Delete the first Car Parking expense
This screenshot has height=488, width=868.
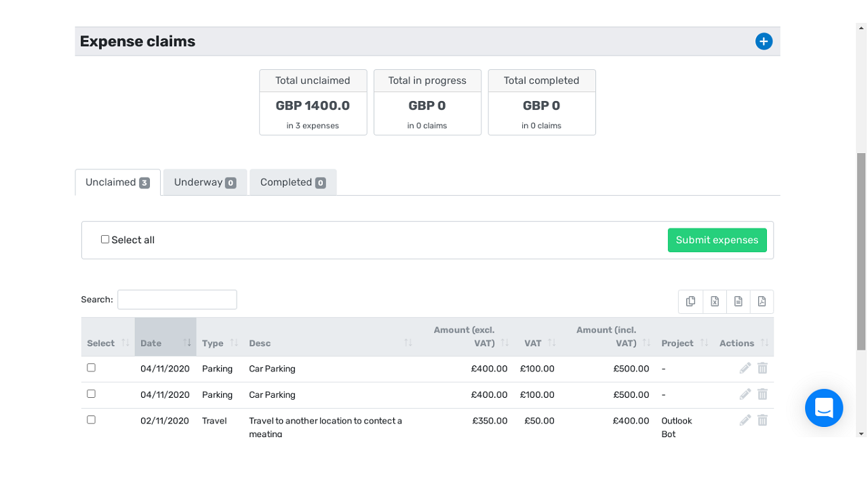coord(762,368)
